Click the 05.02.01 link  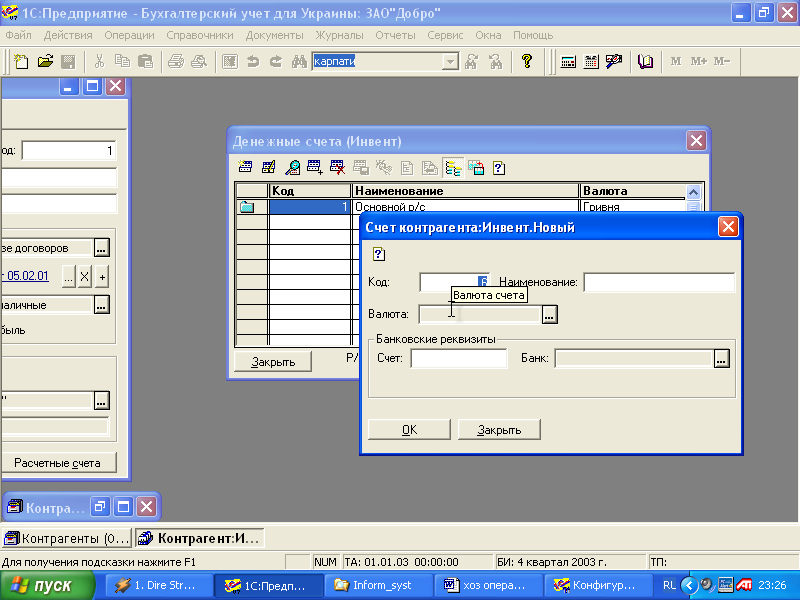28,276
